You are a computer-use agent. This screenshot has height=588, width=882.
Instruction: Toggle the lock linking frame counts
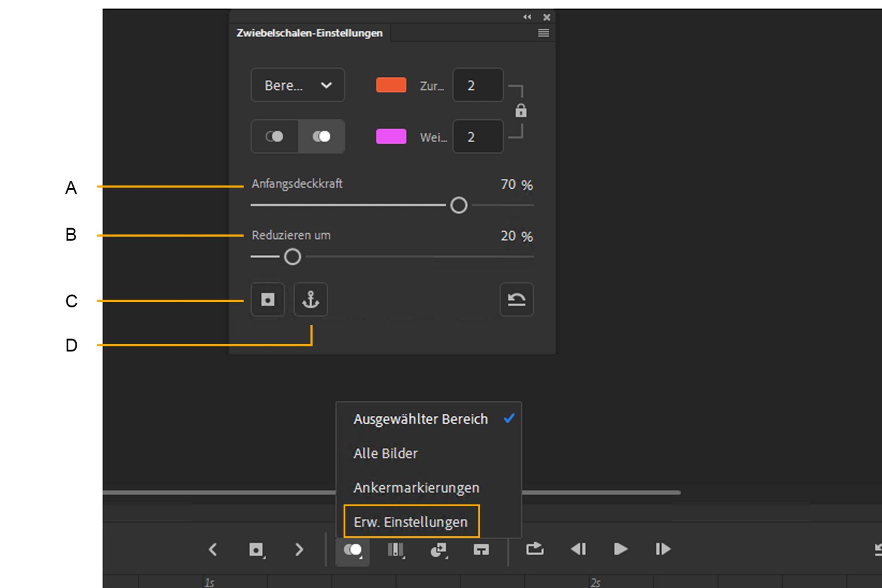[x=520, y=111]
